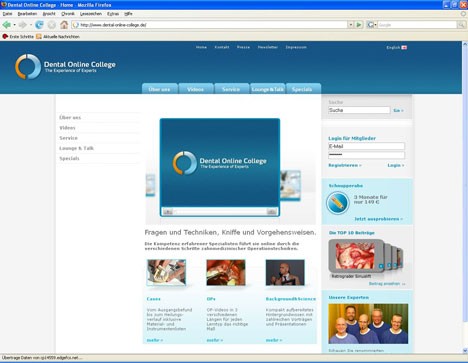
Task: Click the pencil Schnupperabo round icon
Action: pyautogui.click(x=338, y=203)
